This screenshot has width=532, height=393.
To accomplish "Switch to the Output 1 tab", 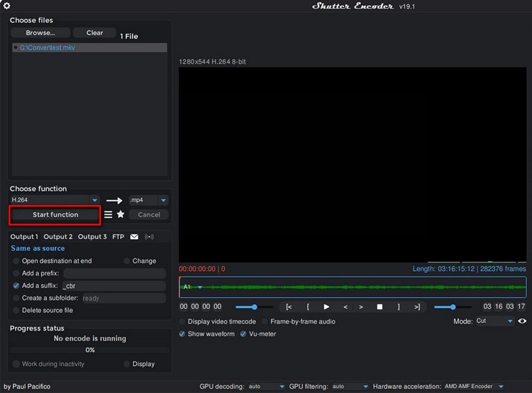I will (x=24, y=236).
